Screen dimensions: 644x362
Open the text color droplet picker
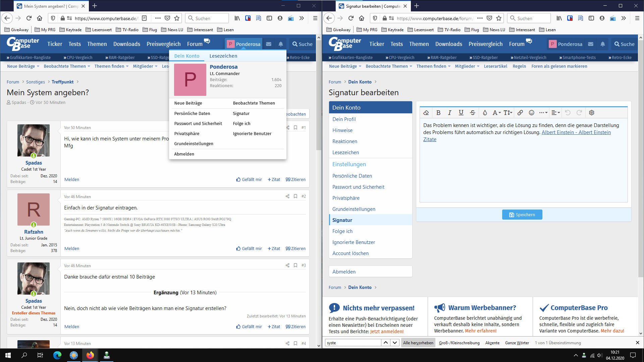[485, 113]
